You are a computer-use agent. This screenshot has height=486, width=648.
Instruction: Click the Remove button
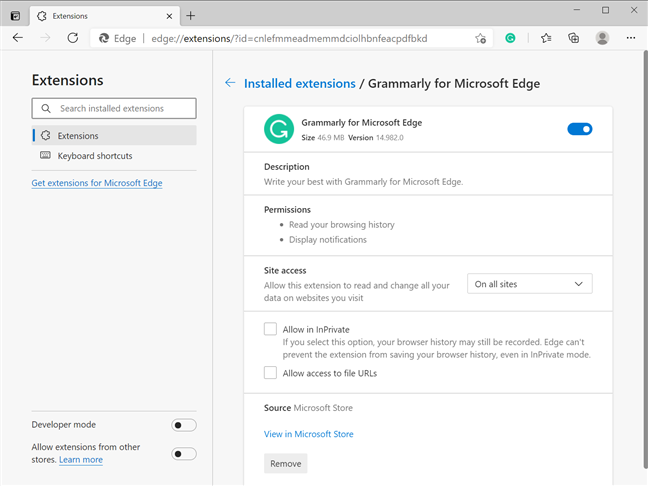[286, 464]
